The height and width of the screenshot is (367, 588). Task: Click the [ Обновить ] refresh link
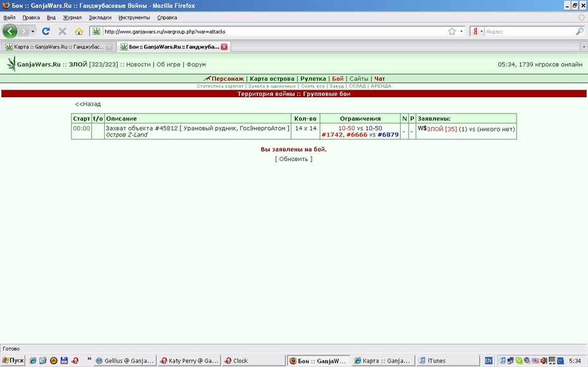pyautogui.click(x=293, y=159)
